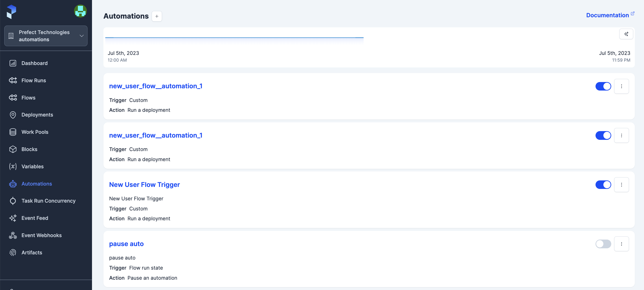
Task: Click the Flows sidebar icon
Action: click(x=13, y=98)
